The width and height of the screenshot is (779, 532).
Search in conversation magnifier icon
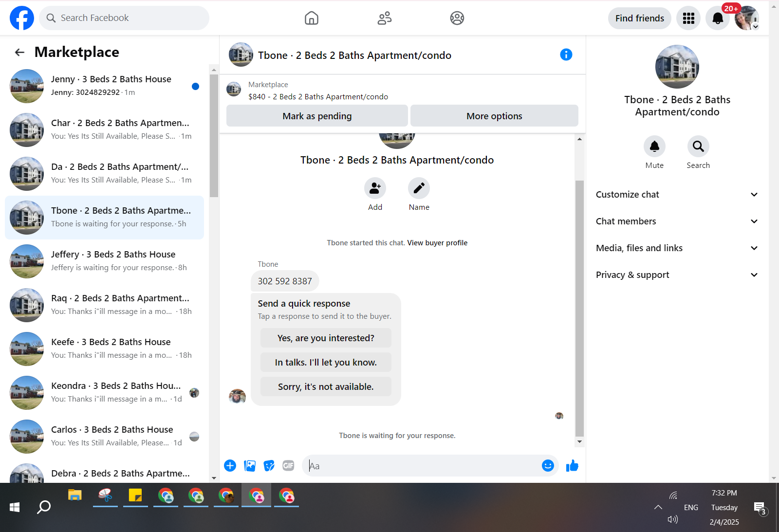[x=698, y=146]
